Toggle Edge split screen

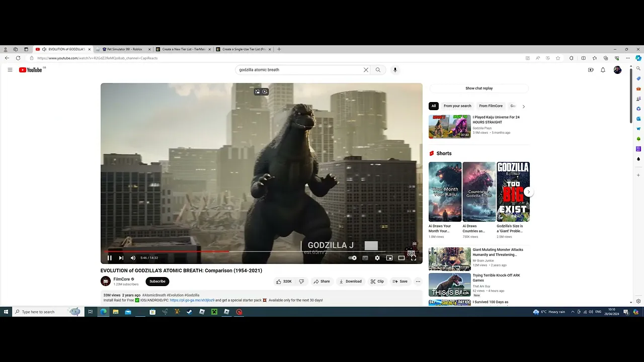click(584, 58)
